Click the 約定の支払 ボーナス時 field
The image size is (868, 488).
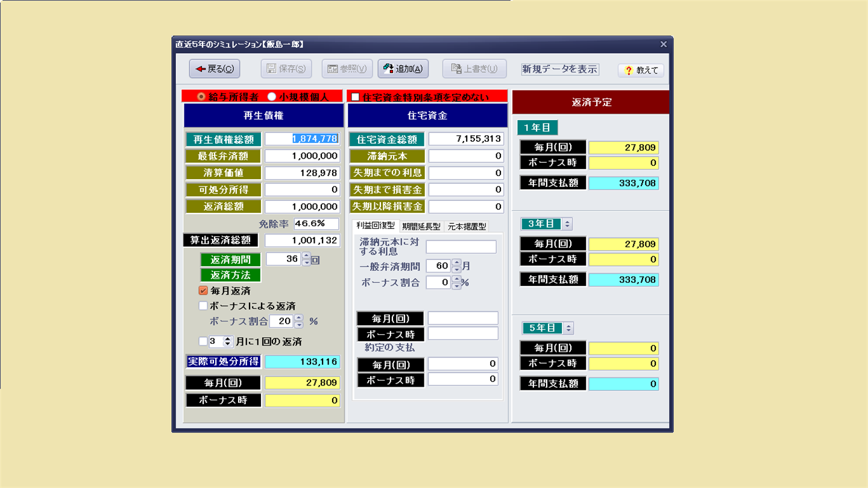[463, 379]
